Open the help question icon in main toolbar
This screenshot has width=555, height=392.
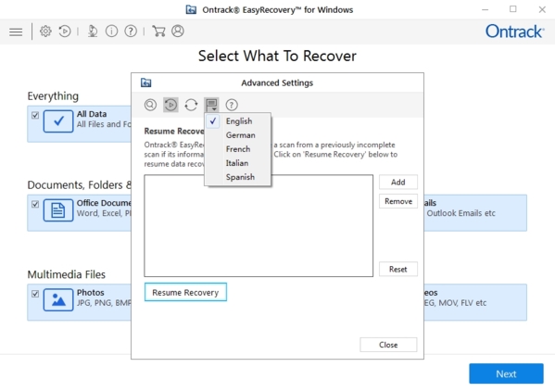[x=131, y=32]
